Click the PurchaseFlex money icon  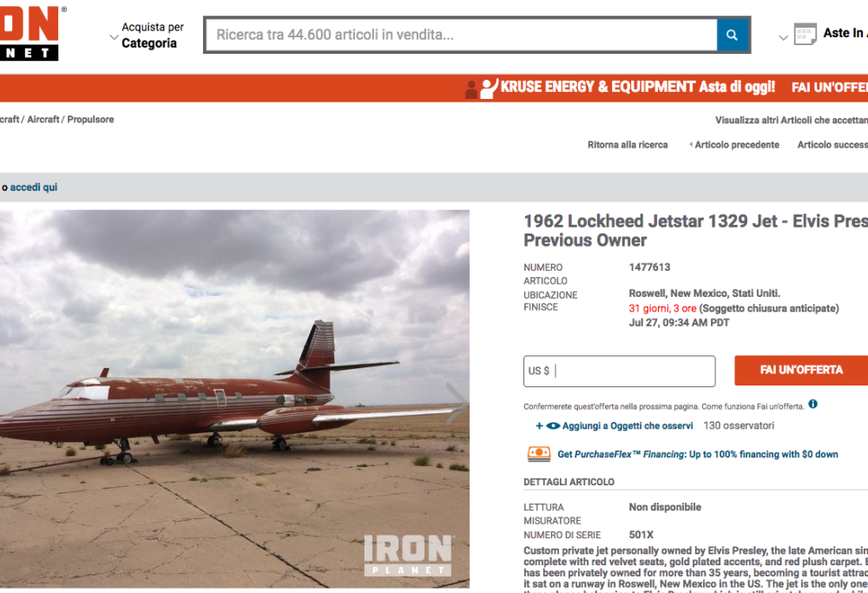(x=539, y=454)
